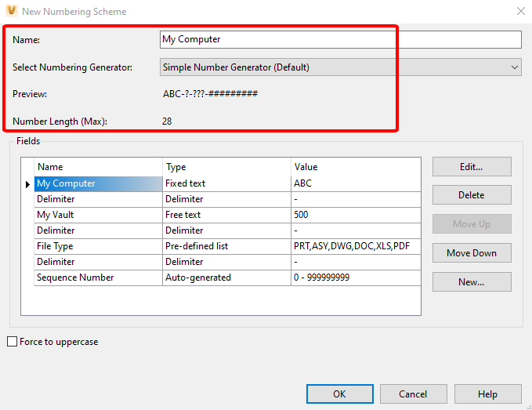
Task: Click the Move Down button
Action: pyautogui.click(x=472, y=253)
